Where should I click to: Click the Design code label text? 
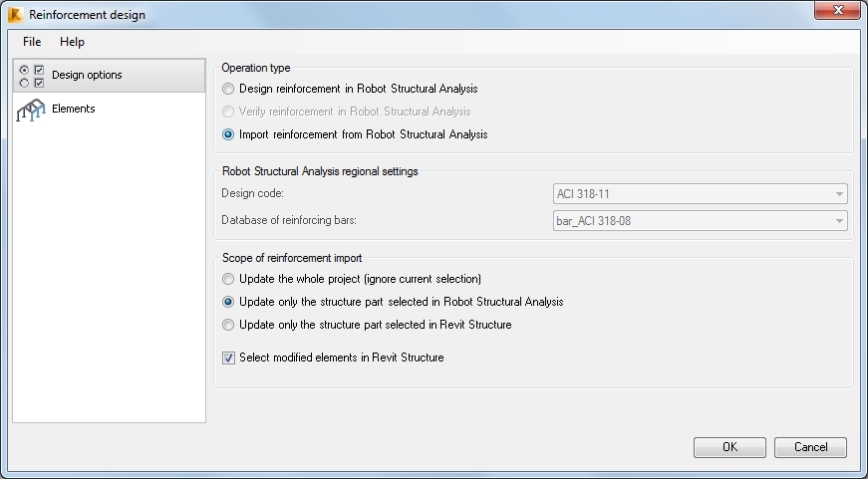click(252, 193)
